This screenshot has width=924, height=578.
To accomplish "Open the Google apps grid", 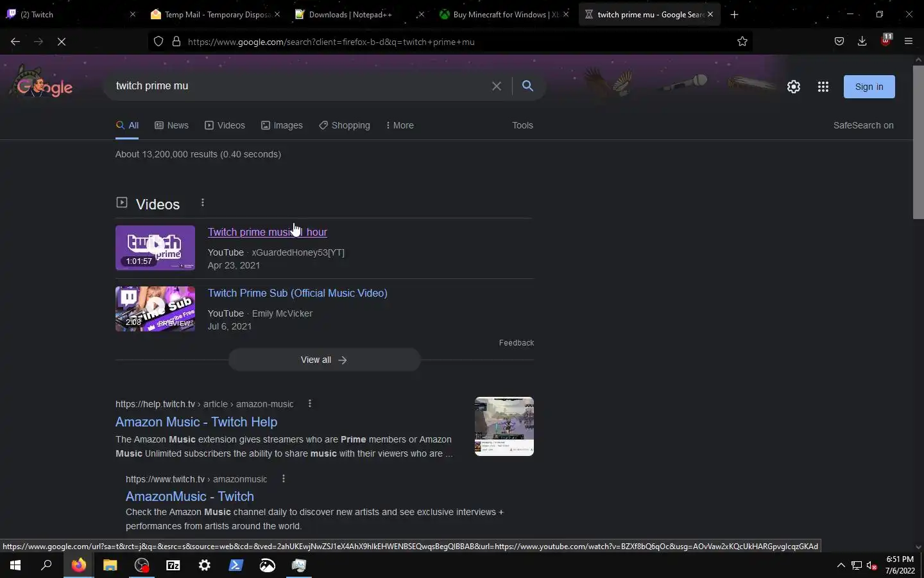I will (x=823, y=87).
